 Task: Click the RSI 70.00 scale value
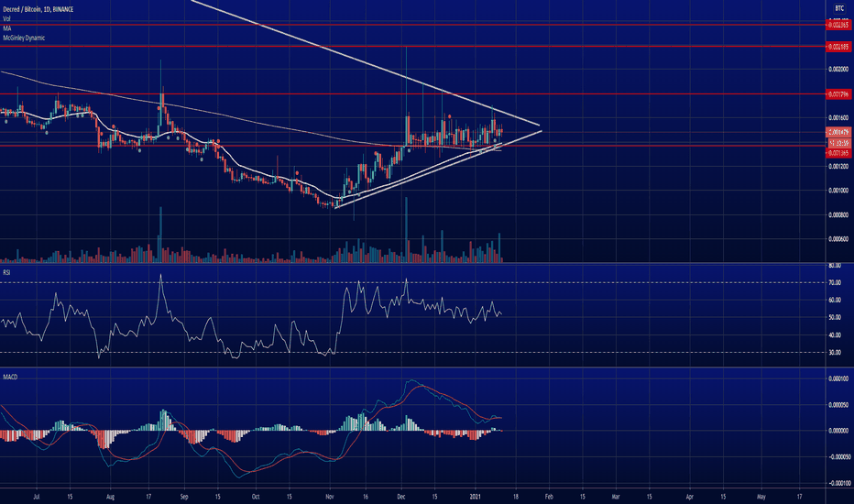point(835,282)
